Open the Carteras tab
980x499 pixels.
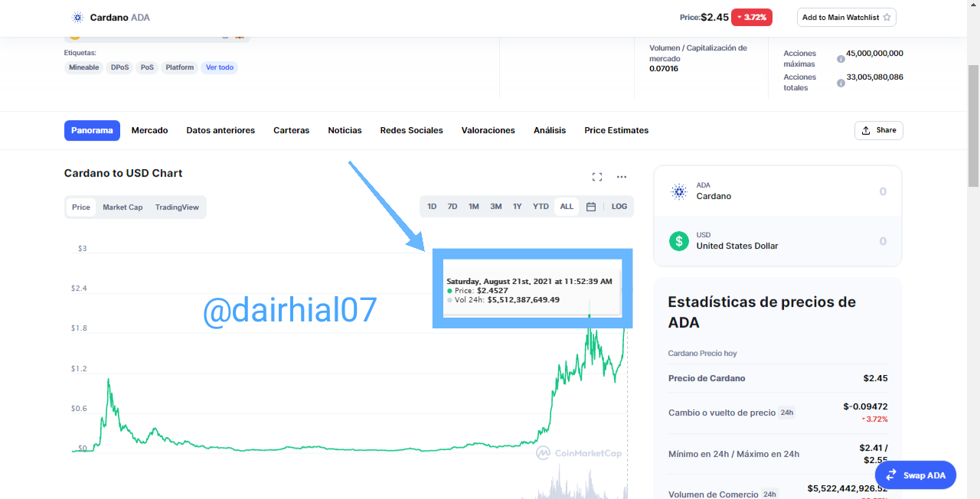pos(292,130)
